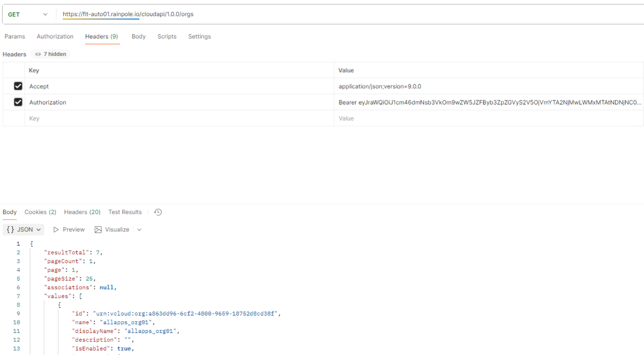Switch to the Params tab
Screen dimensions: 644x355
tap(15, 36)
